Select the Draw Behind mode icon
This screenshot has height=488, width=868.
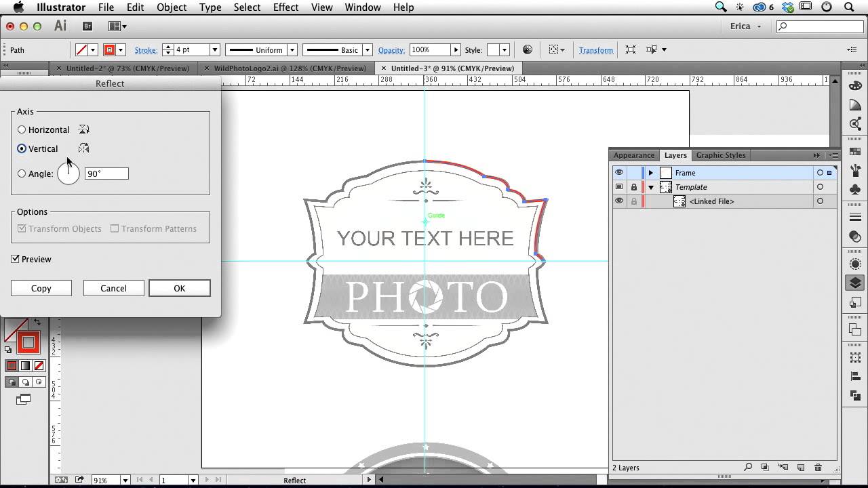25,382
